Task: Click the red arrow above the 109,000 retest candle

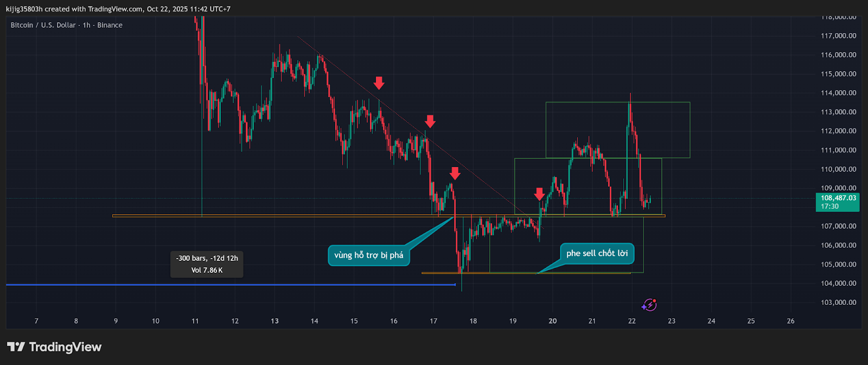Action: (455, 173)
